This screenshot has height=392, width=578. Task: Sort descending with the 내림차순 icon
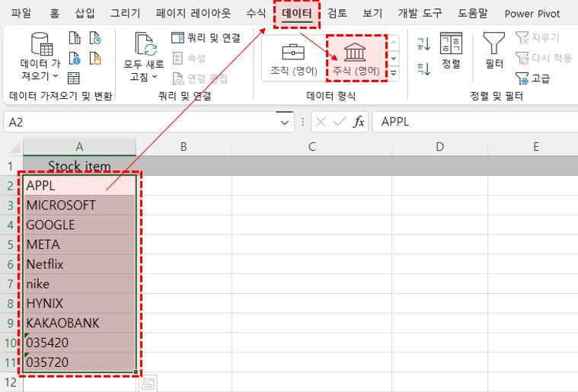(423, 69)
